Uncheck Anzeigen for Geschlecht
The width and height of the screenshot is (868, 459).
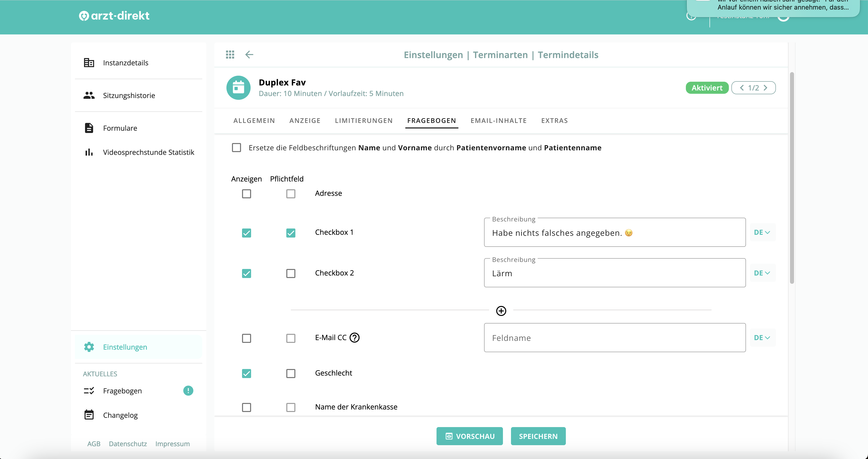tap(246, 373)
